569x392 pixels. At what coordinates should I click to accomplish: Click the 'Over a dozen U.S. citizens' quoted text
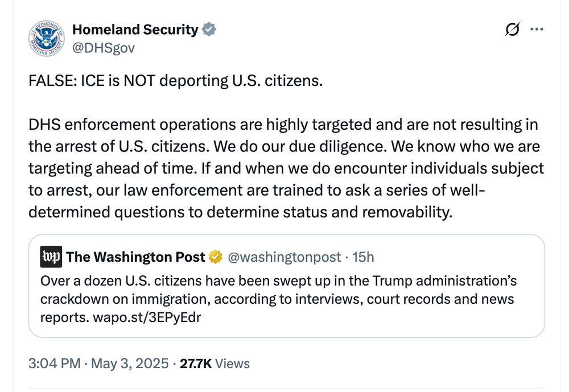click(x=278, y=299)
